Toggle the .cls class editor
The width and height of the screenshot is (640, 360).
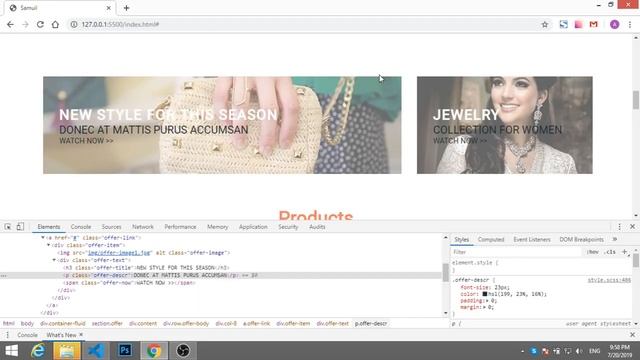coord(610,252)
